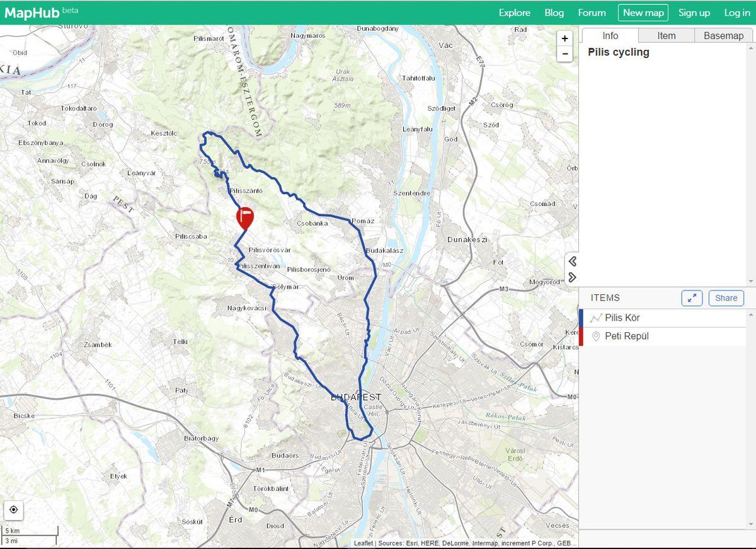Switch to the Info tab
Screen dimensions: 756x549
click(x=610, y=35)
